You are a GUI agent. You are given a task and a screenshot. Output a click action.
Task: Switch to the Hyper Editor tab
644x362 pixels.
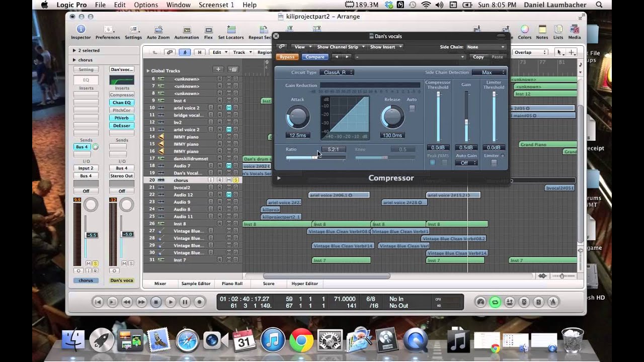click(x=304, y=284)
